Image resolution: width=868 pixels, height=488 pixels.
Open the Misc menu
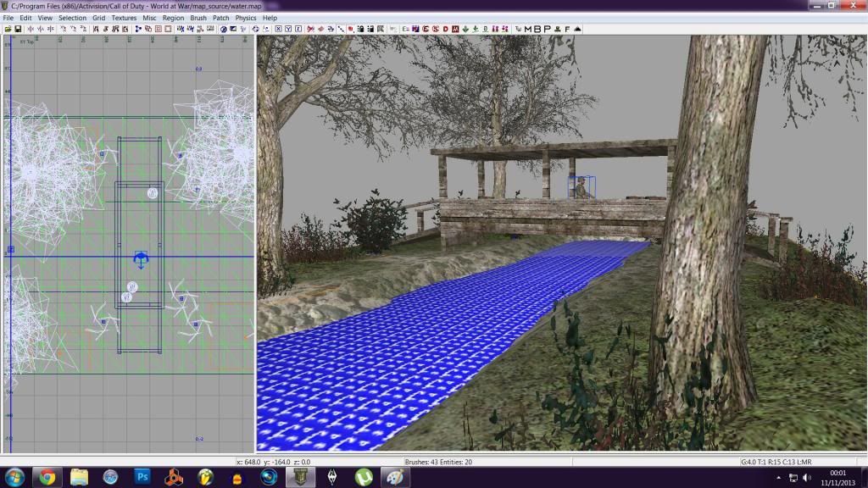(149, 18)
